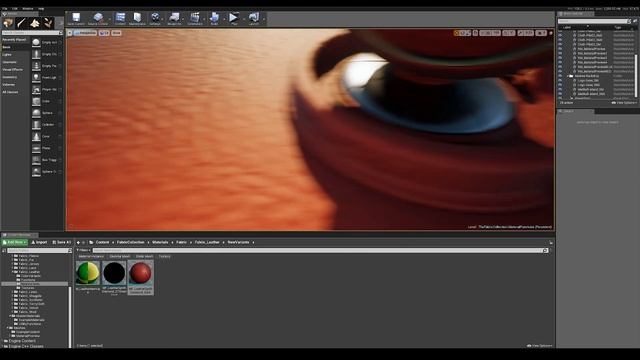
Task: Click the Save All button
Action: 62,242
